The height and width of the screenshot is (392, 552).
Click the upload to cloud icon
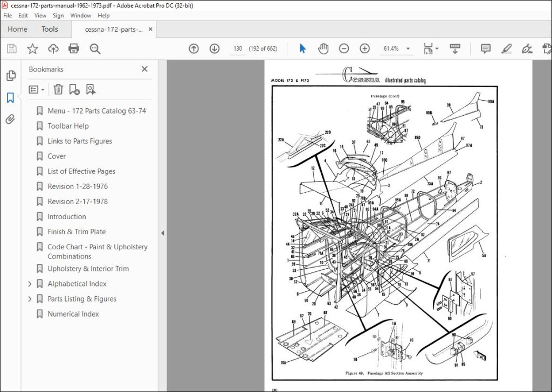click(53, 48)
